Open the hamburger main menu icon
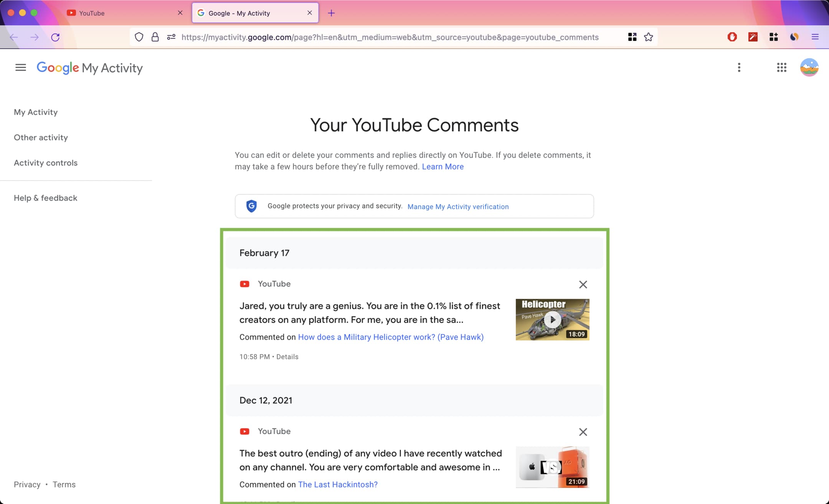 21,68
